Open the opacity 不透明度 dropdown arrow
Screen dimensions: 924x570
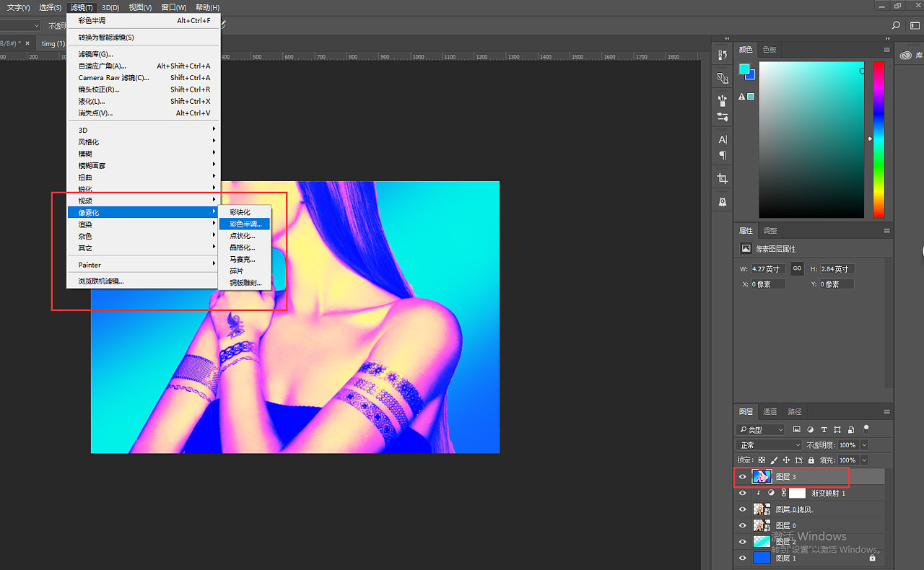click(x=864, y=444)
